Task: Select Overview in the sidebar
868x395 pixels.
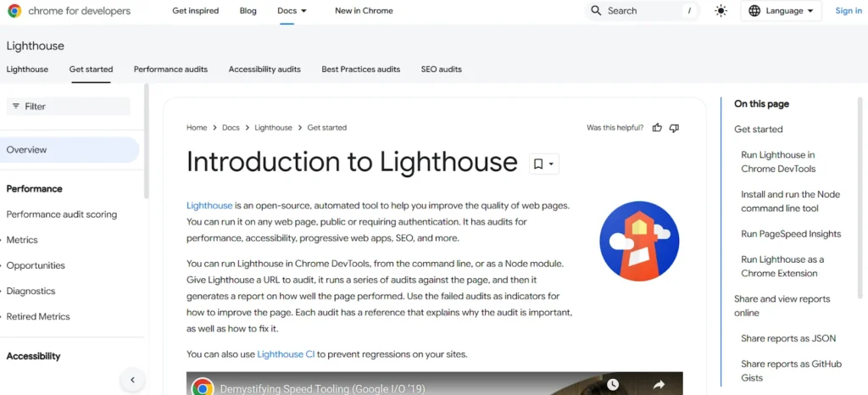Action: click(x=70, y=150)
